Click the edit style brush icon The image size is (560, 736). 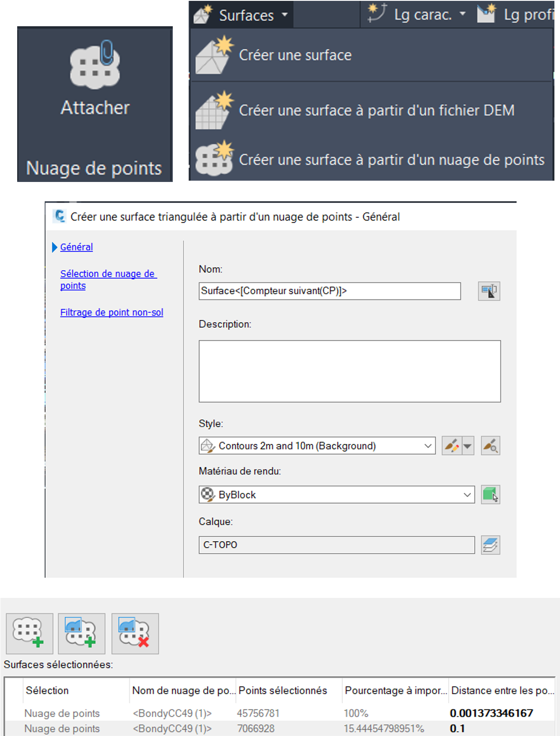pos(451,446)
